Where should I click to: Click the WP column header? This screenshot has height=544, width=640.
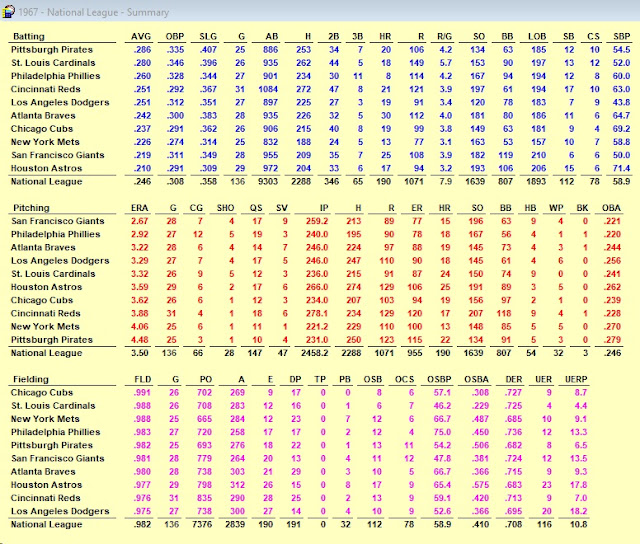click(x=556, y=208)
